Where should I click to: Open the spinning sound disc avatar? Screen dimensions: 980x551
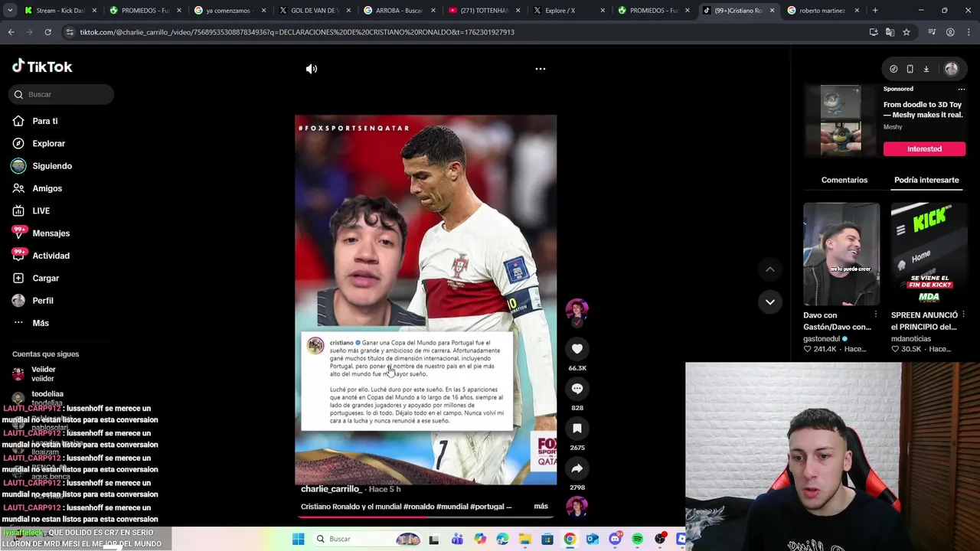pos(577,507)
